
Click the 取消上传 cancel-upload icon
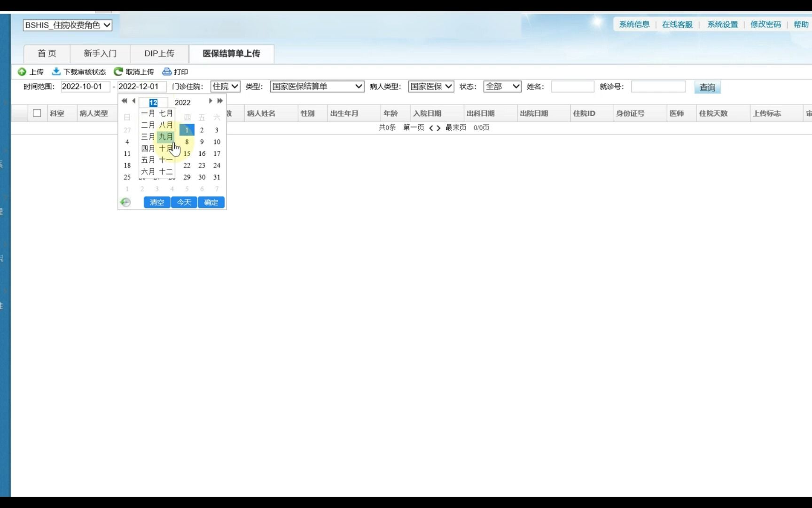(x=118, y=71)
